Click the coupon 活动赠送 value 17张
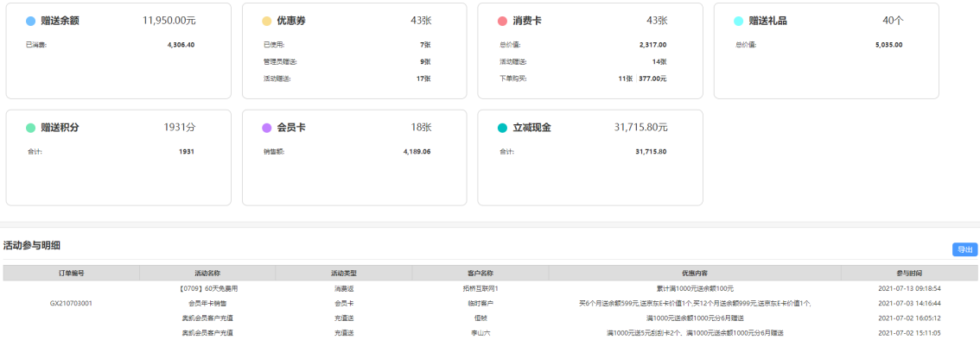This screenshot has width=980, height=340. [423, 79]
